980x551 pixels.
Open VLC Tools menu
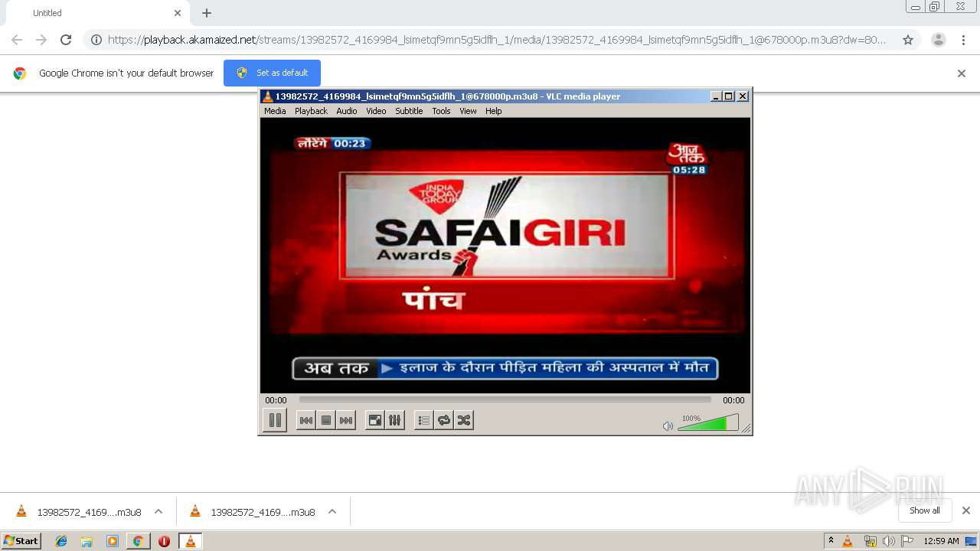pyautogui.click(x=441, y=111)
